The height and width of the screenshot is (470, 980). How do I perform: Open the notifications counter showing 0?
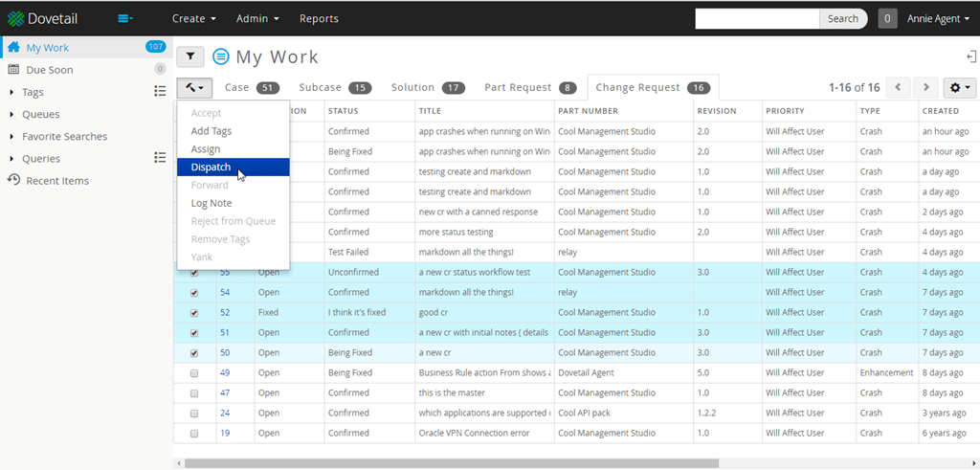click(x=887, y=19)
